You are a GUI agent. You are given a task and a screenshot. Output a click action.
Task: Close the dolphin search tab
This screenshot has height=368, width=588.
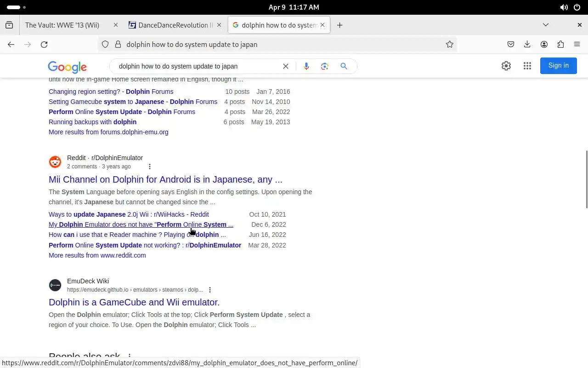click(x=322, y=25)
